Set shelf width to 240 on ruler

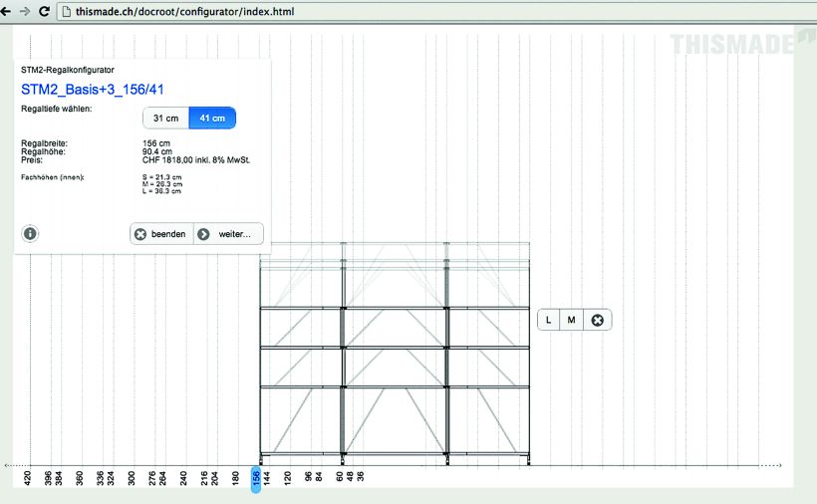click(183, 478)
